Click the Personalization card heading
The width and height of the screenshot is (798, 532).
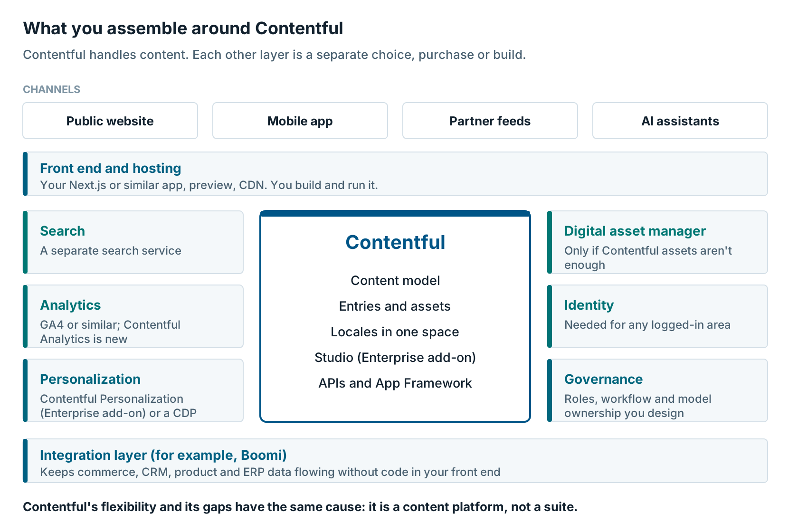(90, 379)
